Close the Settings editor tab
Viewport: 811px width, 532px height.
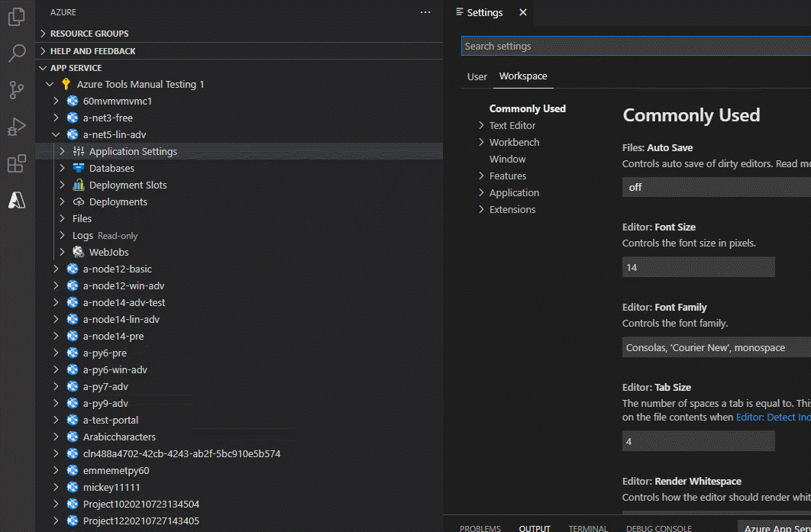[x=523, y=12]
